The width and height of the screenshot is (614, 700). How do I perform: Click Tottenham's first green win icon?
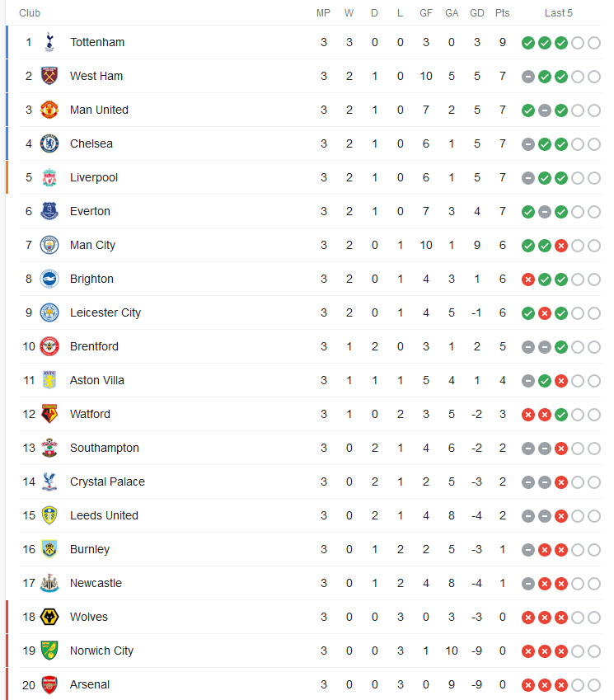(528, 43)
